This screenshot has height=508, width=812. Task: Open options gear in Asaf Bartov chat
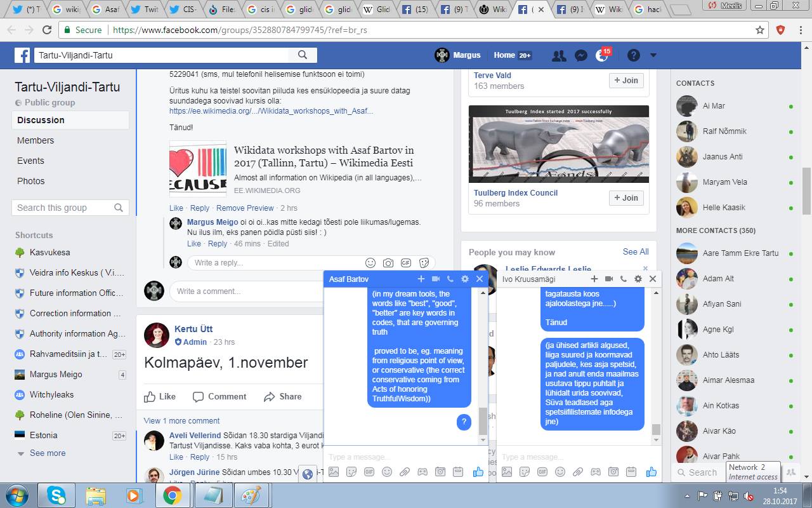[465, 279]
